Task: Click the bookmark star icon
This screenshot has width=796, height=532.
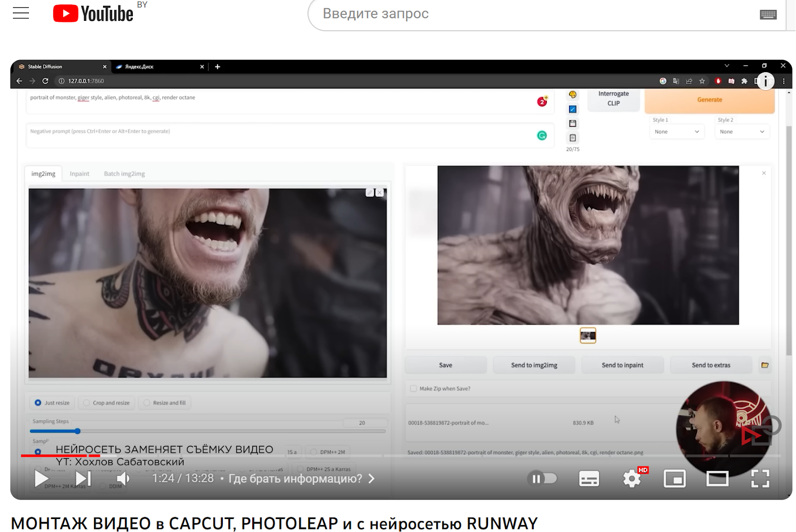Action: (x=702, y=81)
